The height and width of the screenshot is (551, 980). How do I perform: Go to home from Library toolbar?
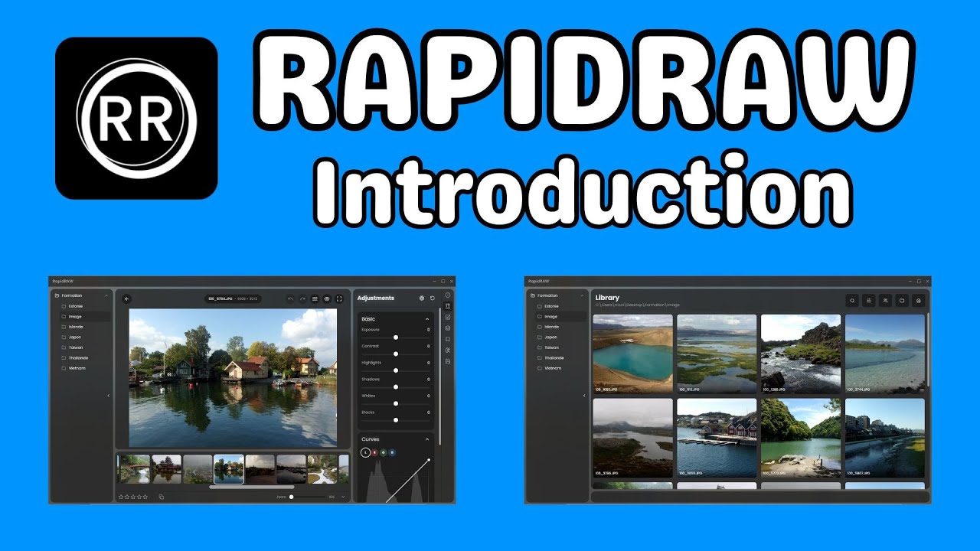(x=919, y=301)
